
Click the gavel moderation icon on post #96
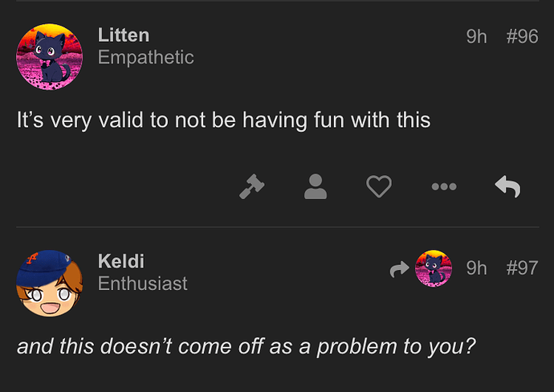click(x=252, y=186)
